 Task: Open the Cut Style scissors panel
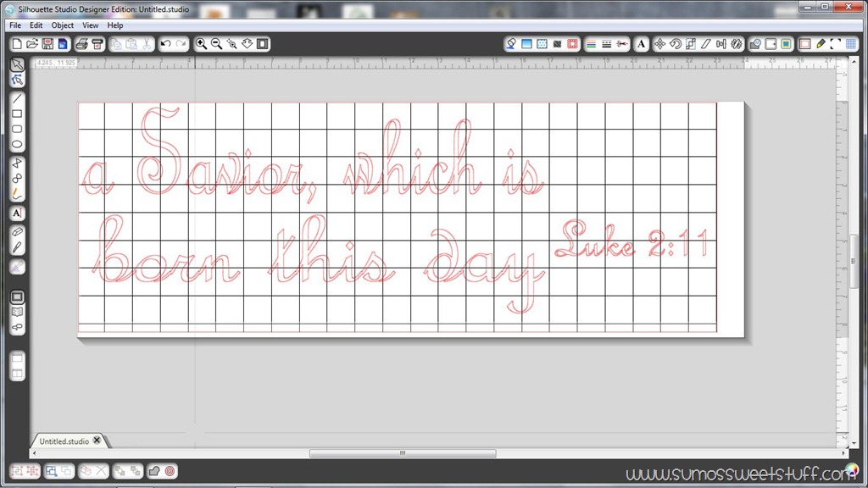622,44
